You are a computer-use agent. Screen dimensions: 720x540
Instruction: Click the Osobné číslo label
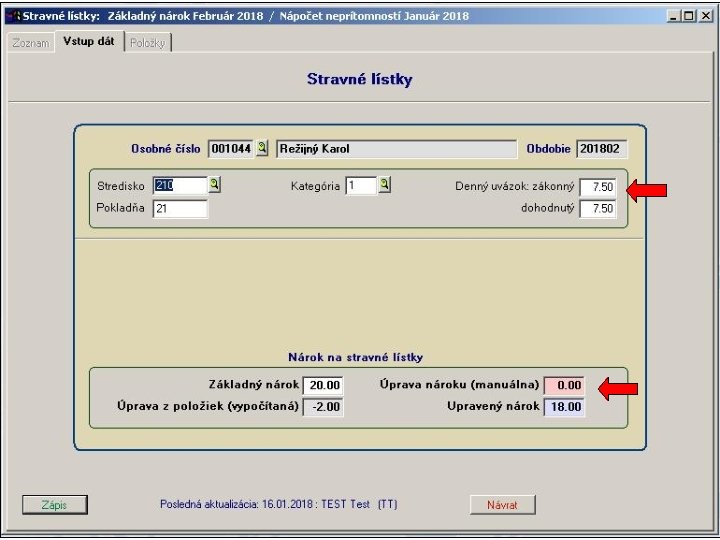[x=166, y=149]
